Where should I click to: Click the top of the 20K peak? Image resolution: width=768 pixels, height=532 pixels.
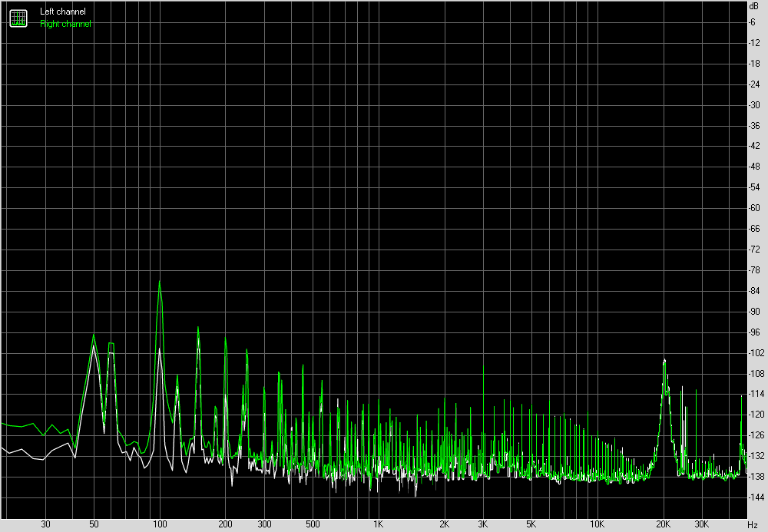664,360
